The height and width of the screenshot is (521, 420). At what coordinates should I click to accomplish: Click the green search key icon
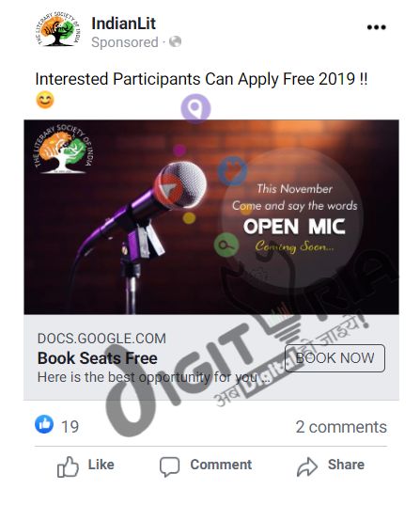226,245
